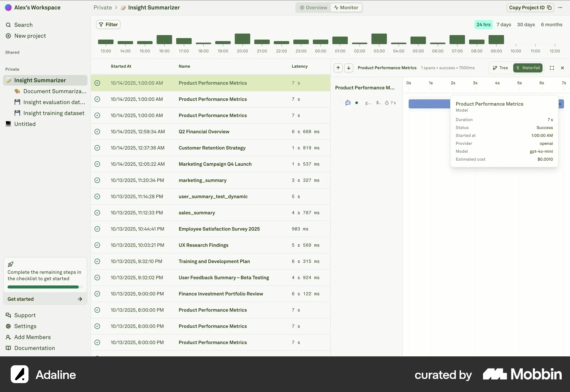Select the Insight Summarizer project in the sidebar
The height and width of the screenshot is (392, 570).
coord(45,80)
